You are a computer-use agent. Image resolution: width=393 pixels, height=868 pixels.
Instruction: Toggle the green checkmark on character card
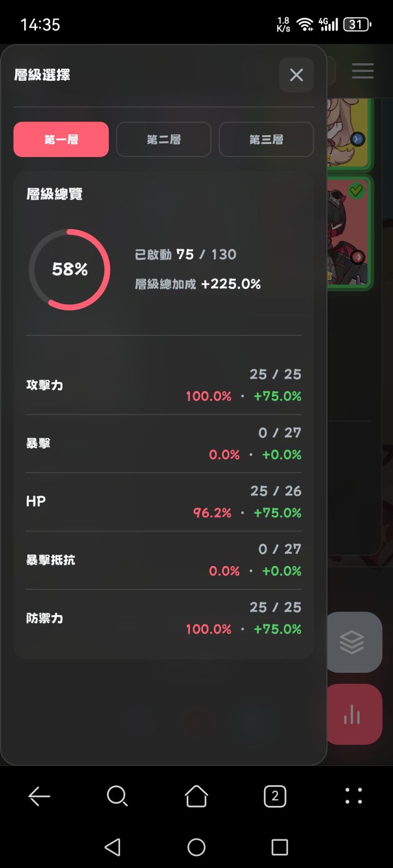tap(356, 190)
